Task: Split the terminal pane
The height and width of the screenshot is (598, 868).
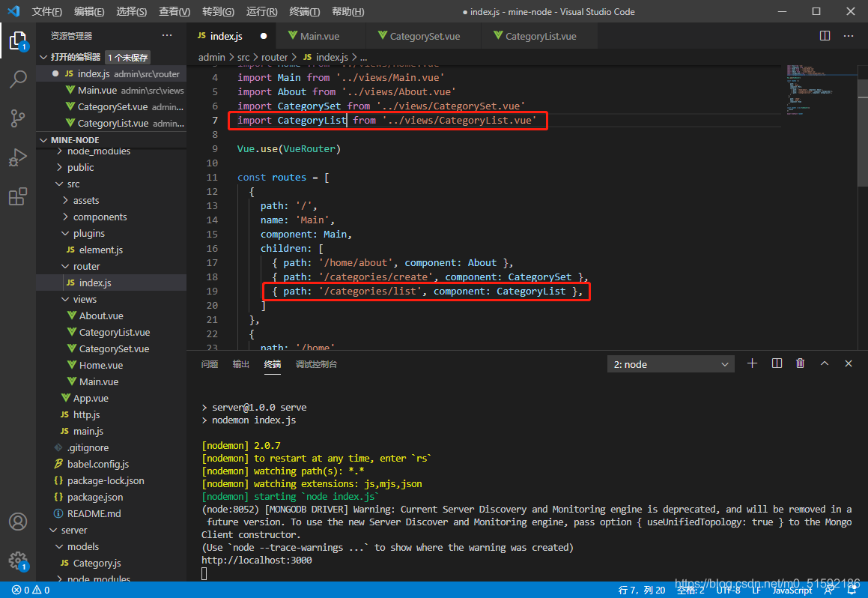Action: (777, 363)
